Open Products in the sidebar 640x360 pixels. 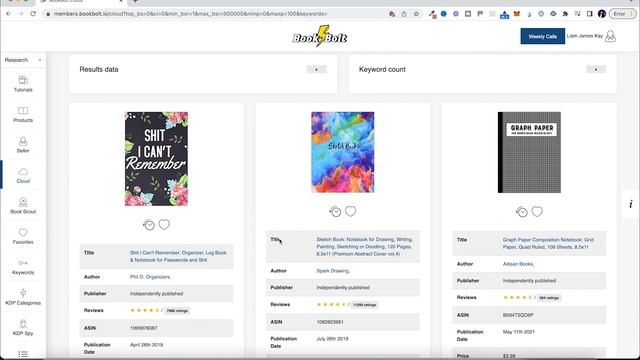click(23, 114)
